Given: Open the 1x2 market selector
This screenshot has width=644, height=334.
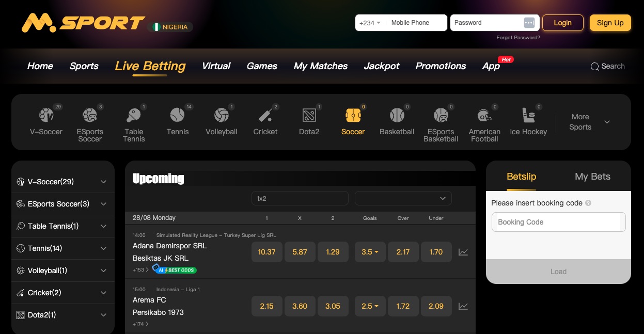Looking at the screenshot, I should pos(300,198).
